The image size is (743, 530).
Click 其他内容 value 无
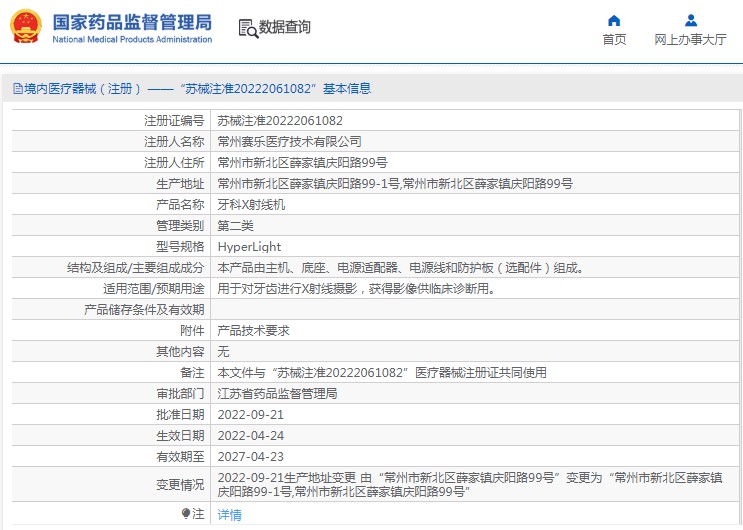pyautogui.click(x=223, y=352)
